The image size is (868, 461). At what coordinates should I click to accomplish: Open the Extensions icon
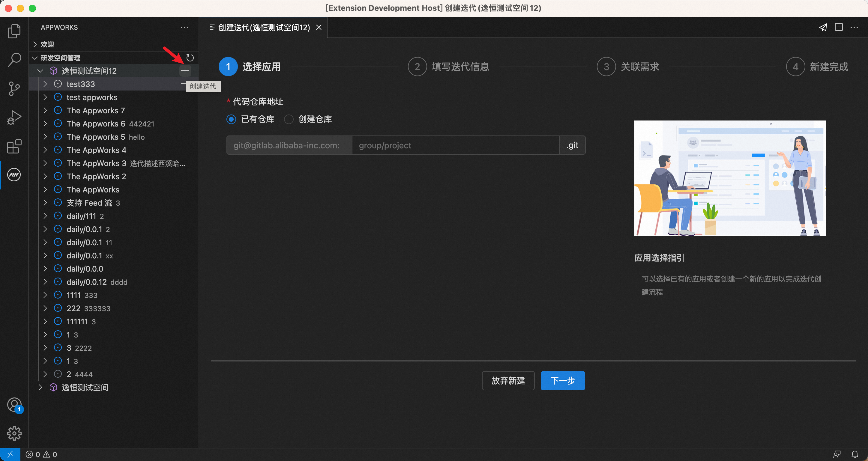click(14, 146)
